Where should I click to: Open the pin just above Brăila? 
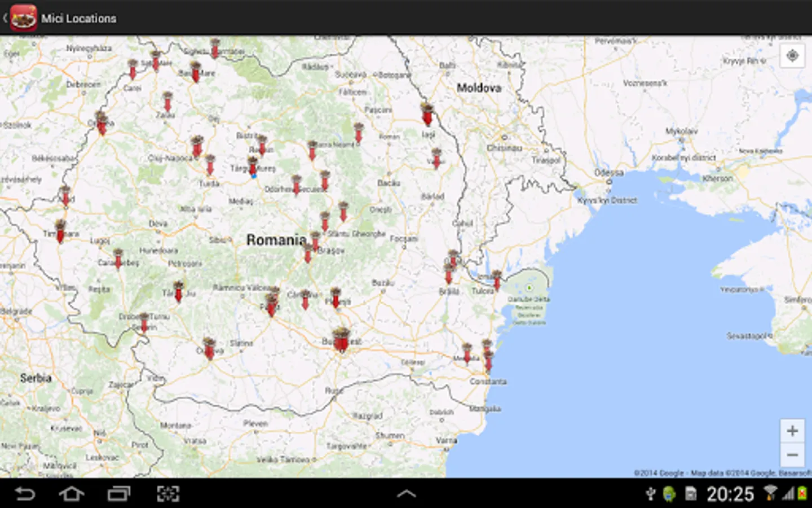(449, 274)
